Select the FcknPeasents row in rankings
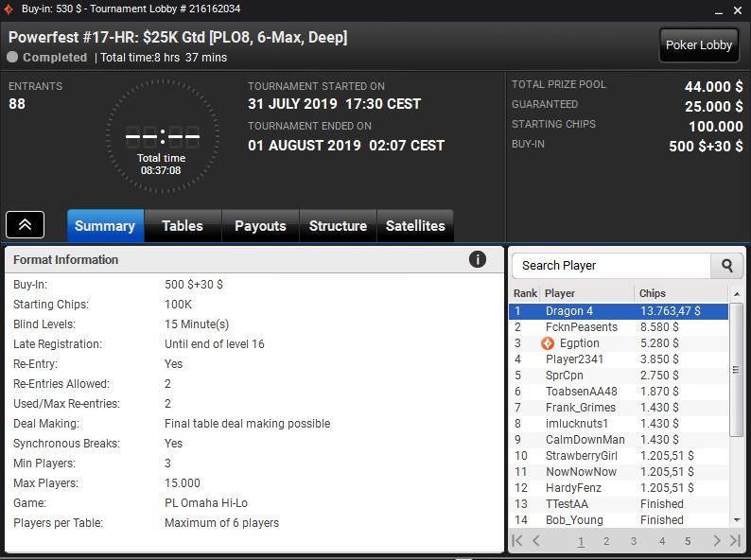The height and width of the screenshot is (560, 751). (x=619, y=327)
